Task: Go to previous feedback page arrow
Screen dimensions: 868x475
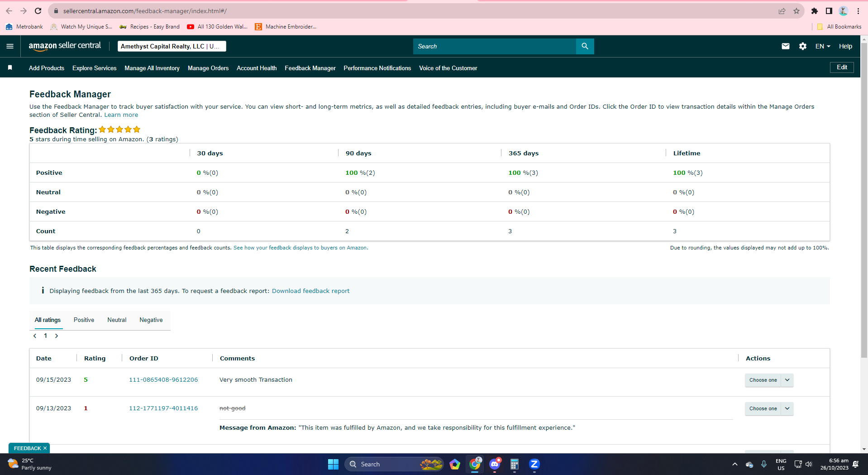Action: (x=35, y=336)
